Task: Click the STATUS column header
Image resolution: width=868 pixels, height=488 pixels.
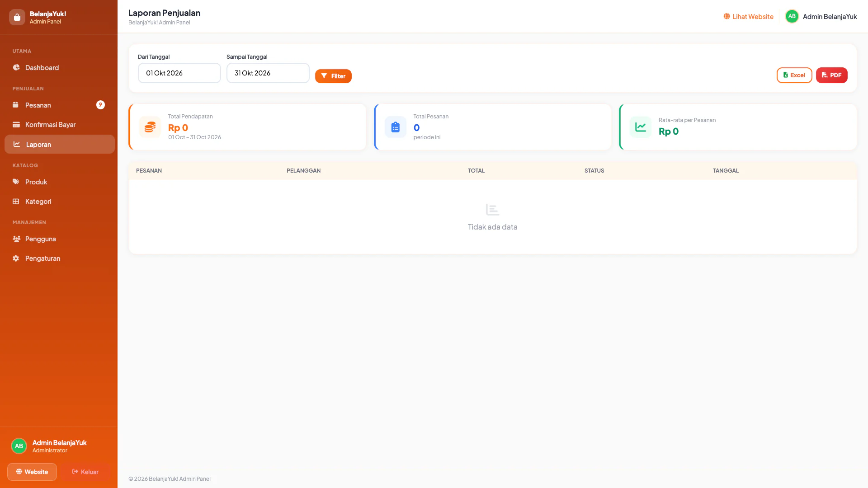Action: (x=594, y=170)
